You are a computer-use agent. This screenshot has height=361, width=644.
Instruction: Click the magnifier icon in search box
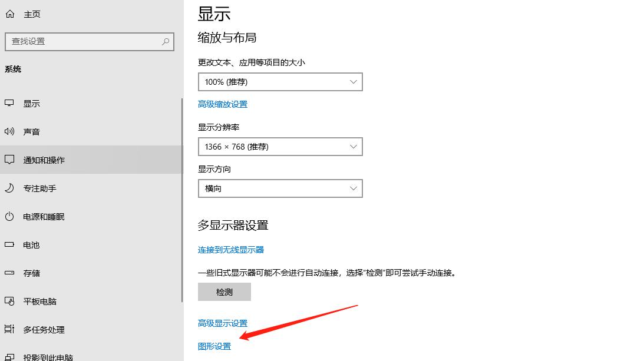point(166,42)
